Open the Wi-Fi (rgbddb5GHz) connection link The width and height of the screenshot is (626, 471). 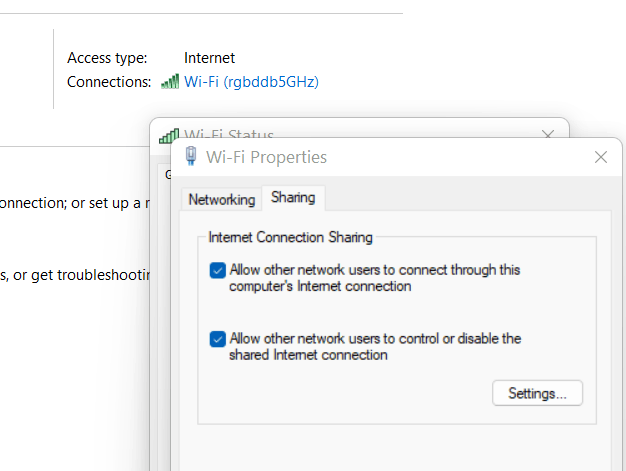(251, 82)
